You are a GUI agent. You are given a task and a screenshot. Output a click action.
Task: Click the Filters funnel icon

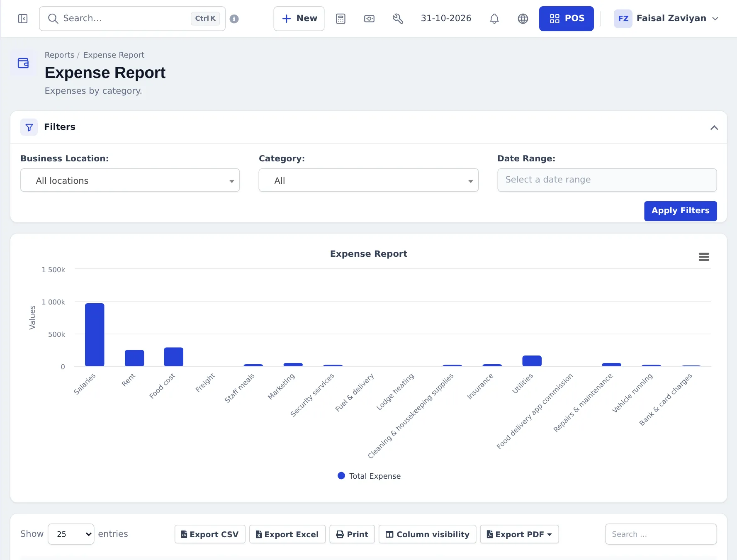point(29,127)
